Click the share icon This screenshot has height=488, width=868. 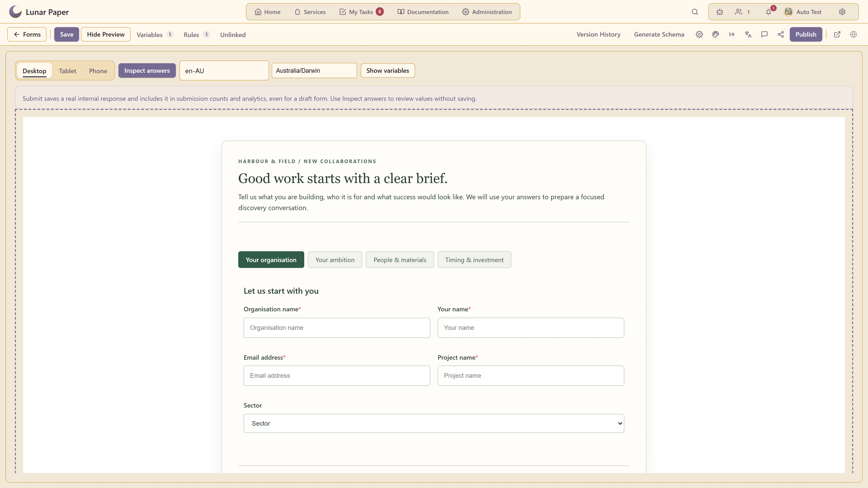[x=780, y=34]
